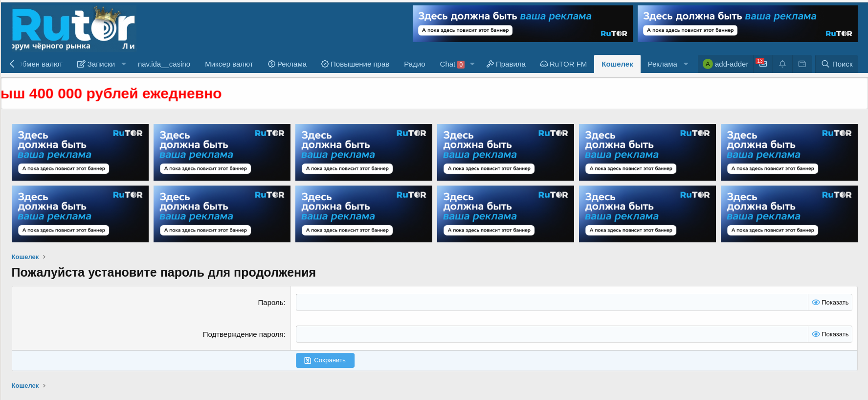
Task: Open inbox messages envelope icon
Action: [762, 64]
